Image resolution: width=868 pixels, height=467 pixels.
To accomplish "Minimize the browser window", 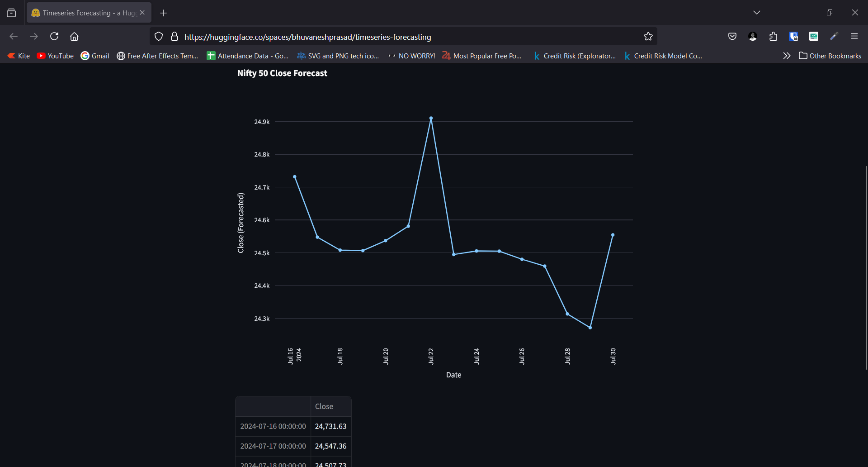I will [804, 13].
